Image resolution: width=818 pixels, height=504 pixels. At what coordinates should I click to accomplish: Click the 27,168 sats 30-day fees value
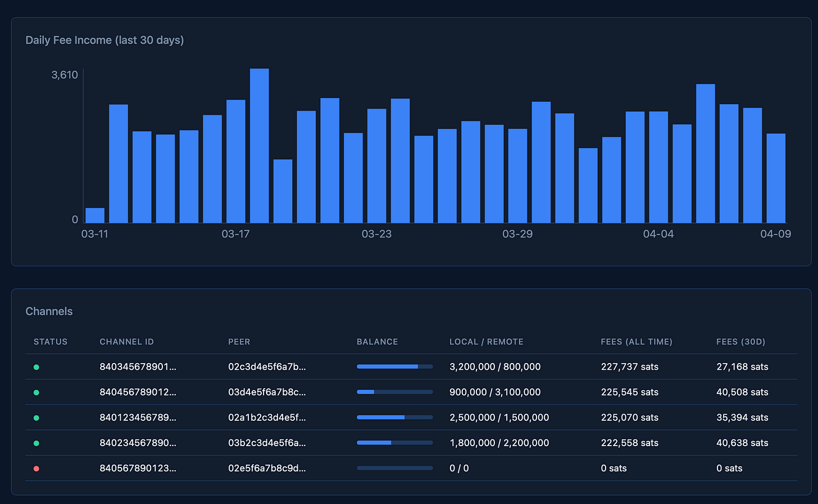pos(742,367)
